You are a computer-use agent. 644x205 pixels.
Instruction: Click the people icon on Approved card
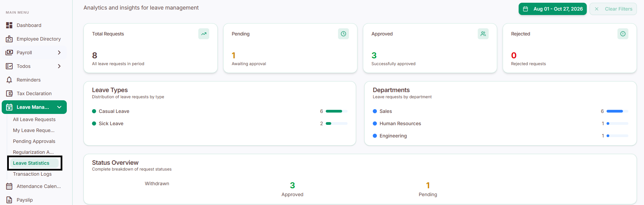483,34
